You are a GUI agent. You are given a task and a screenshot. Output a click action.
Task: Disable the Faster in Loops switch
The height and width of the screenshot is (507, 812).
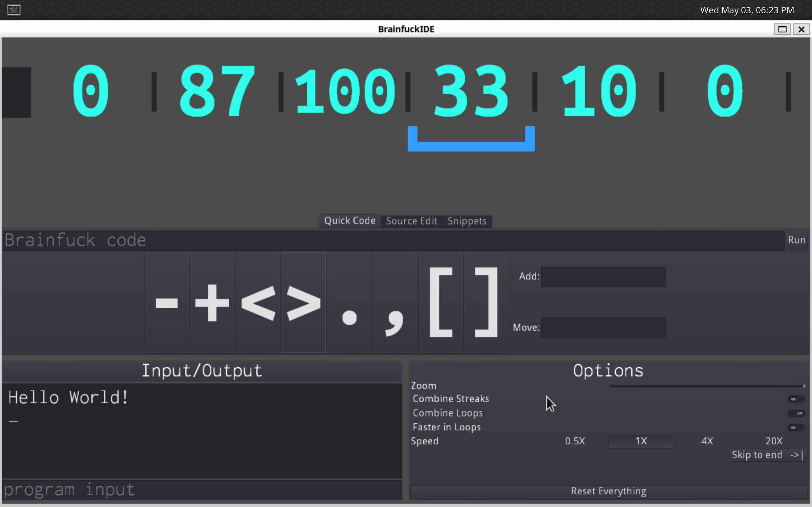click(796, 427)
